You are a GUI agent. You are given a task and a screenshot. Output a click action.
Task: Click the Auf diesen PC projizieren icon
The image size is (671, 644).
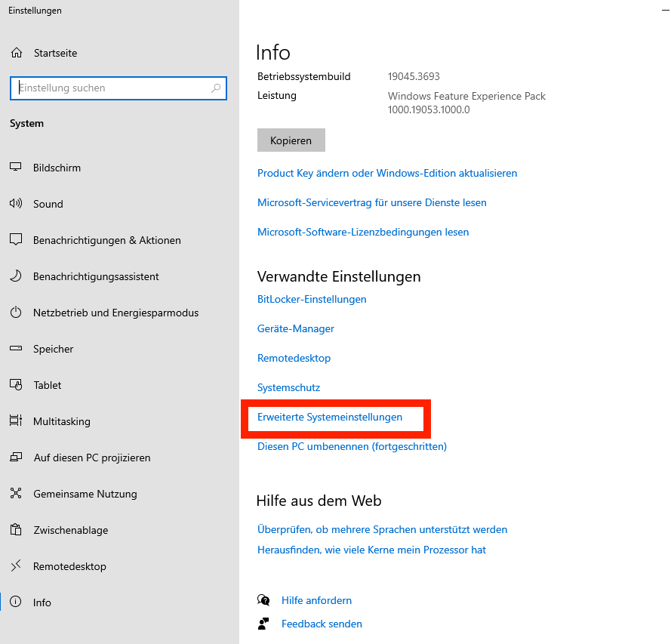[x=16, y=458]
